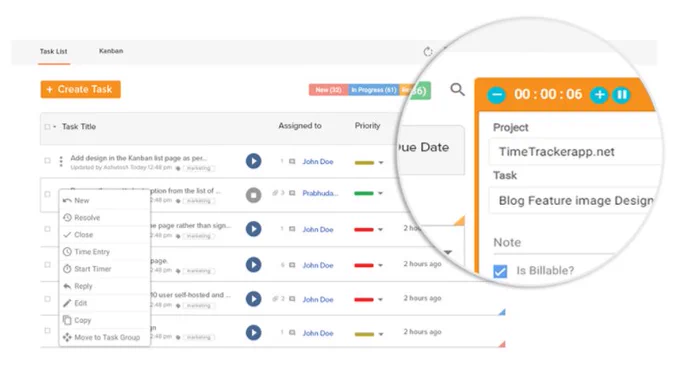Start timer on the 'self-hosted' task row

click(x=253, y=299)
